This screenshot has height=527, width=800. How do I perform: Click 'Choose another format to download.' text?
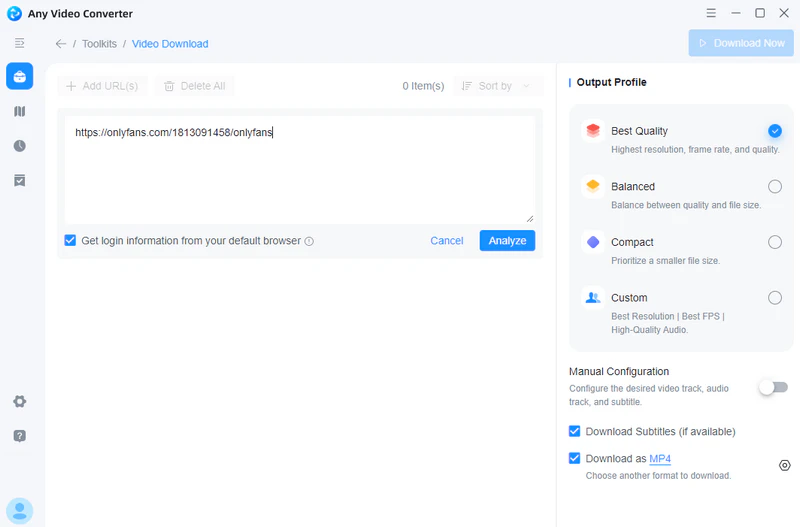pyautogui.click(x=658, y=475)
